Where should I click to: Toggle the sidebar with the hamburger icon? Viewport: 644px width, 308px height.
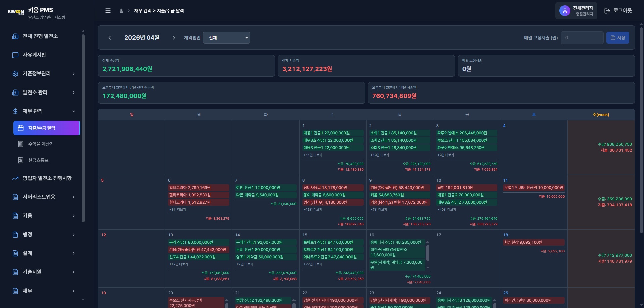pyautogui.click(x=108, y=11)
